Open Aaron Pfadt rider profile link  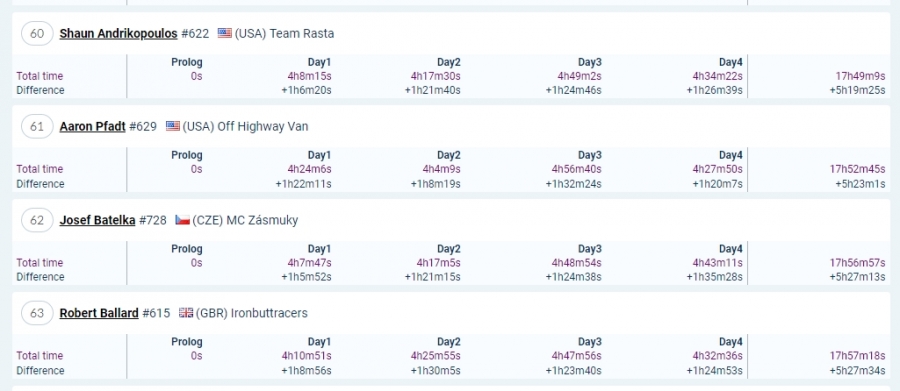click(92, 127)
